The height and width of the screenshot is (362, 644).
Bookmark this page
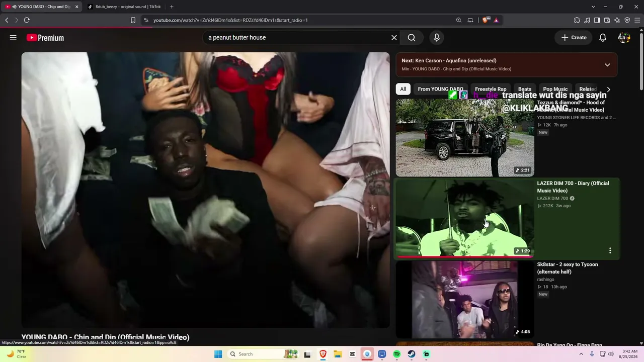(x=133, y=20)
